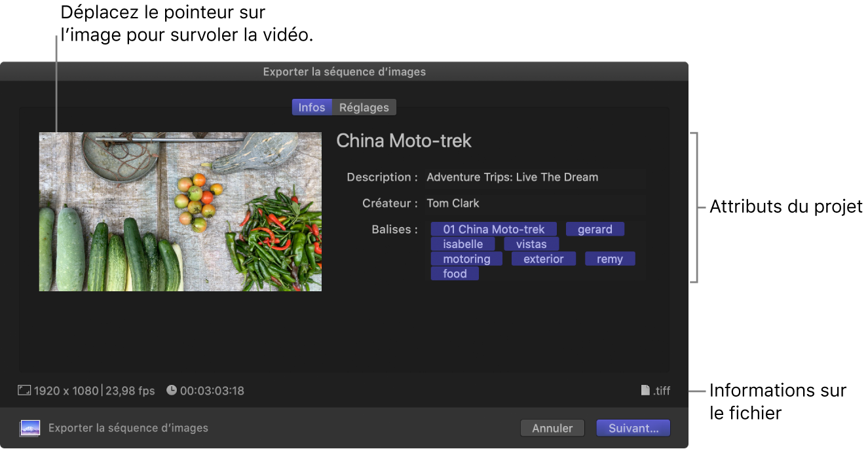Select the "food" tag
Screen dimensions: 868x449
tap(455, 273)
